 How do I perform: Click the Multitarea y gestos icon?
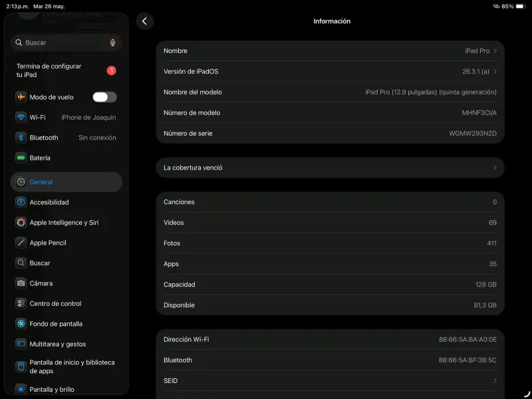21,344
